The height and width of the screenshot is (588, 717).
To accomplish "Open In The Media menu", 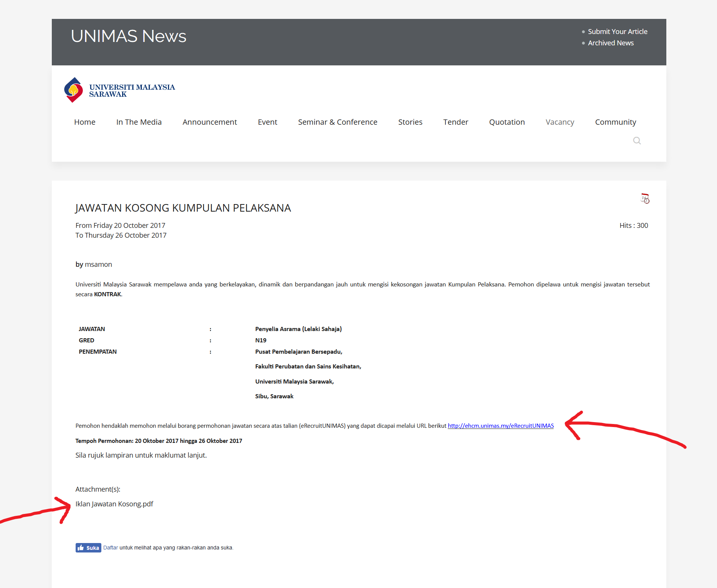I will pos(139,122).
